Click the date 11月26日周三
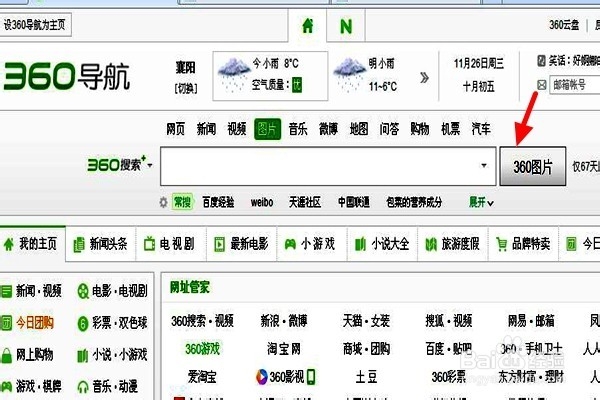This screenshot has width=600, height=400. click(479, 64)
